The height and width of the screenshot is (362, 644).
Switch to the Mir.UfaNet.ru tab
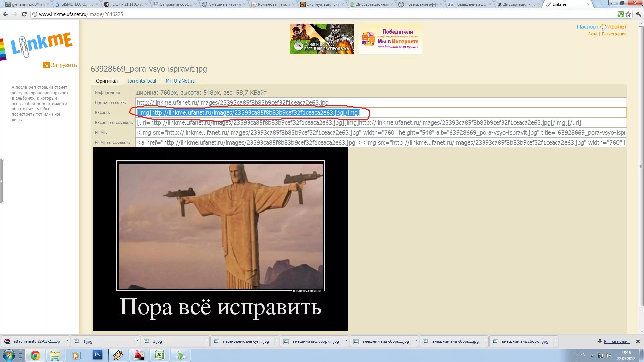(180, 81)
